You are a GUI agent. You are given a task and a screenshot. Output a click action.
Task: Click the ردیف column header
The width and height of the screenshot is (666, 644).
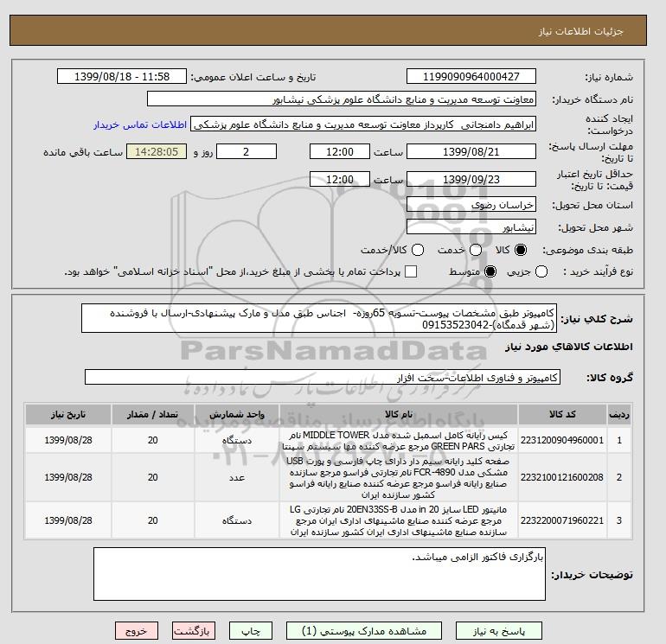point(619,414)
